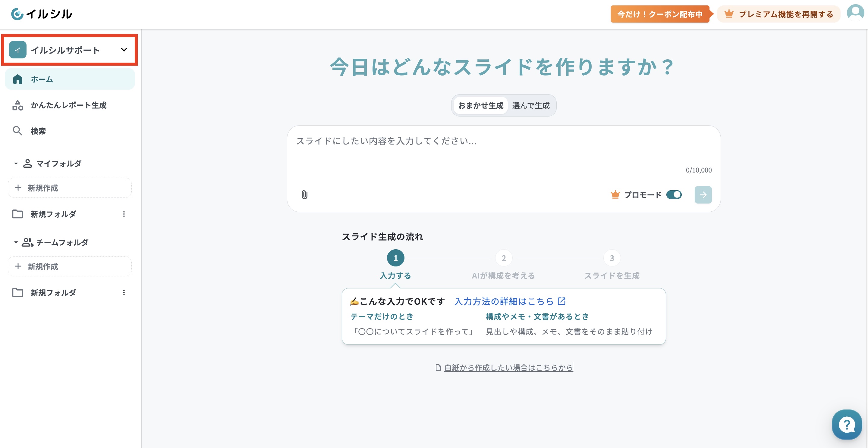This screenshot has height=448, width=868.
Task: Click the shapes icon for かんたんレポート生成
Action: 17,105
